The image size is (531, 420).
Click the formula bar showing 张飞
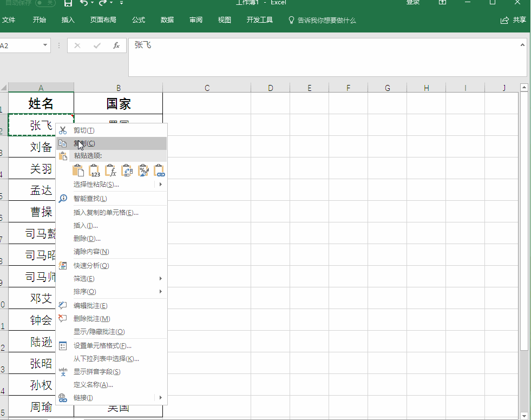(x=327, y=57)
